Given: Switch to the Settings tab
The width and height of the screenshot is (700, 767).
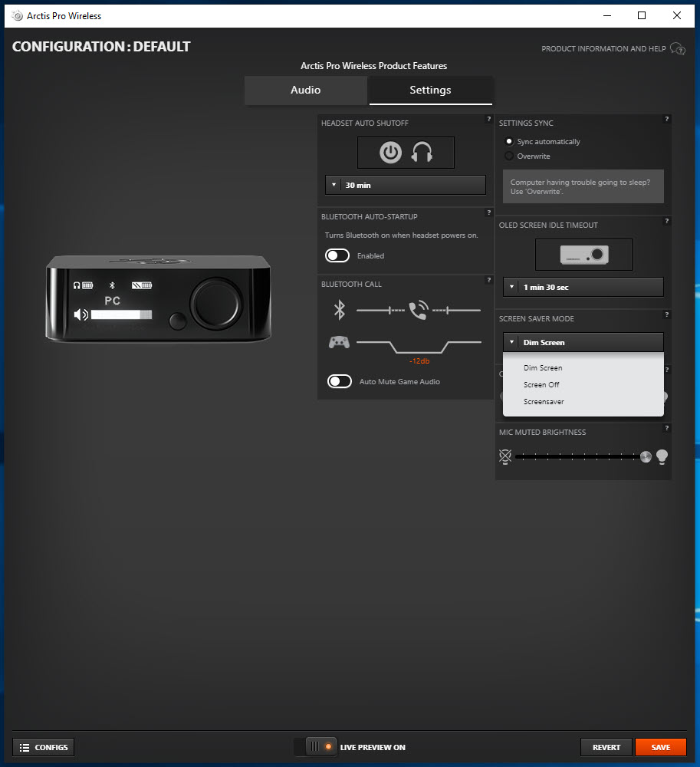Looking at the screenshot, I should pyautogui.click(x=430, y=90).
